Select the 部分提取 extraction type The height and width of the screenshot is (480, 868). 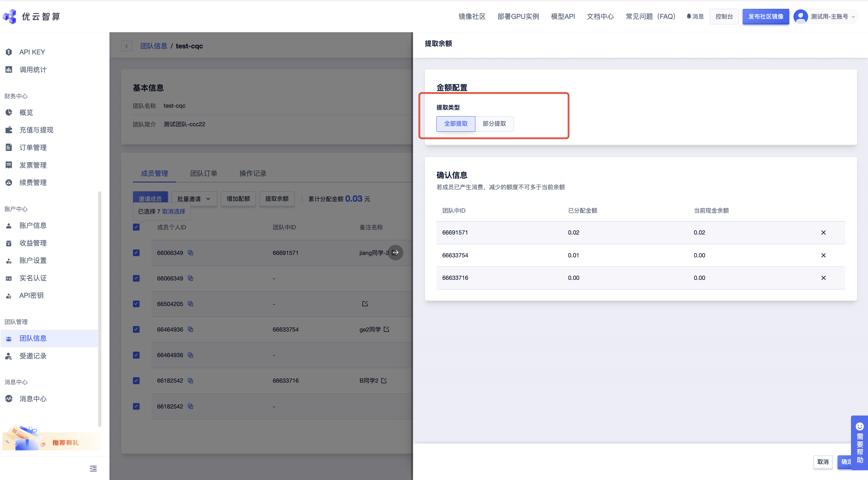tap(494, 124)
